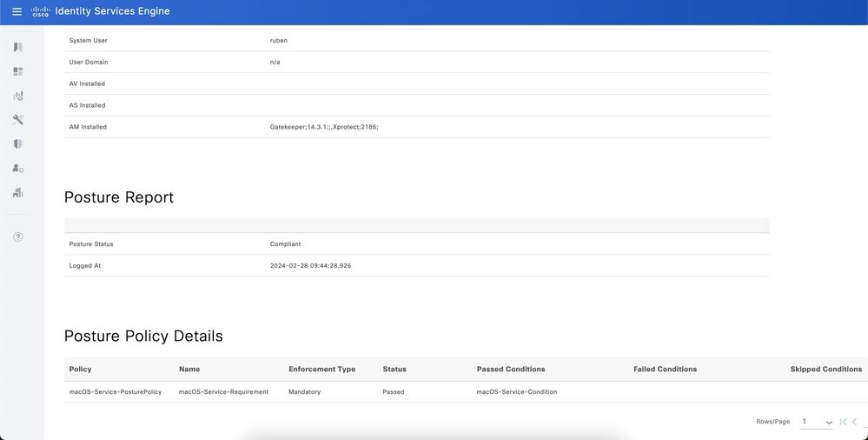Click the Skipped Conditions column header
This screenshot has height=440, width=868.
(x=826, y=369)
